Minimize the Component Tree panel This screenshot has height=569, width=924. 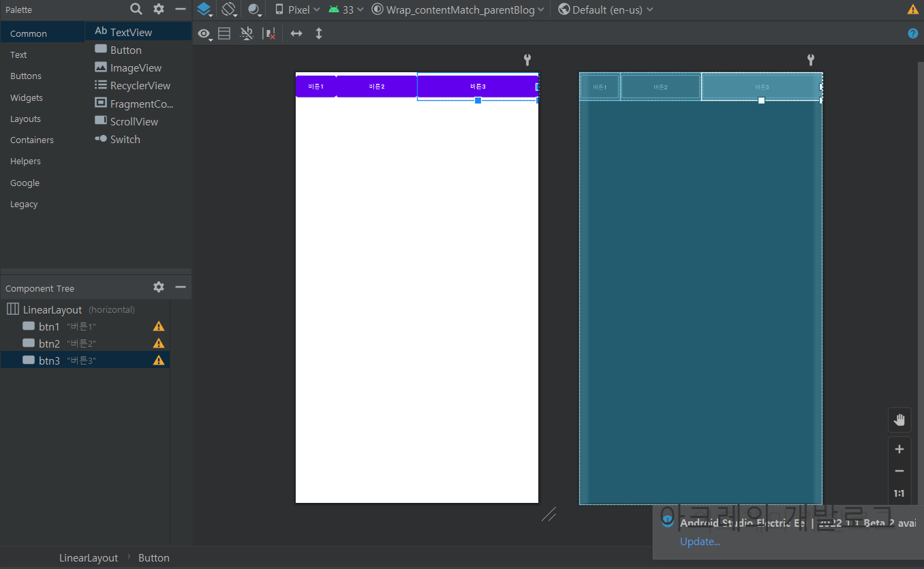[181, 287]
